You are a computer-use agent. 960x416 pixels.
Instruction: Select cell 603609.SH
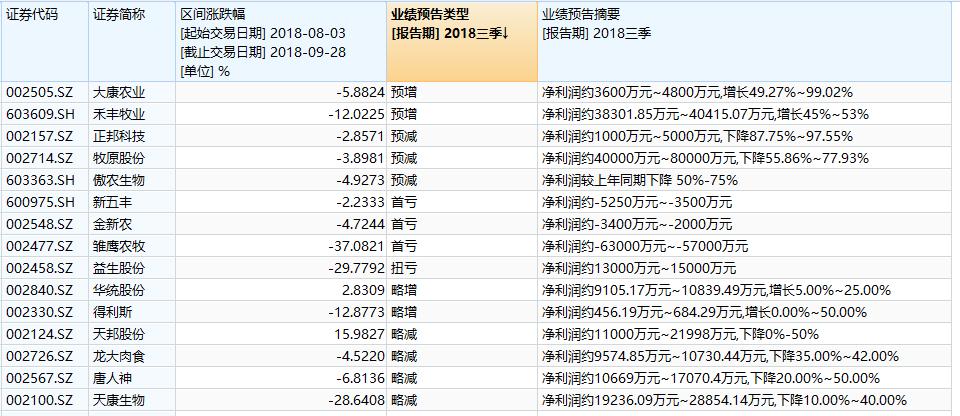click(45, 115)
